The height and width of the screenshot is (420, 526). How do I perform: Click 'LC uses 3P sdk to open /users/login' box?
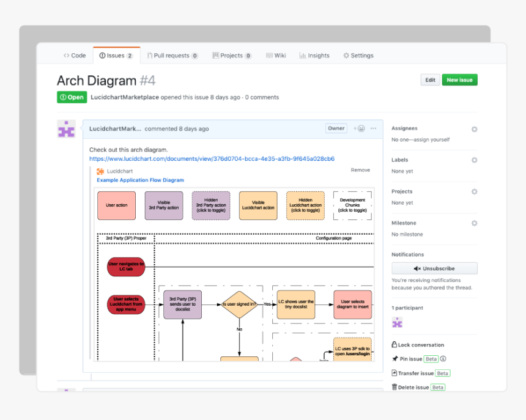[x=352, y=350]
